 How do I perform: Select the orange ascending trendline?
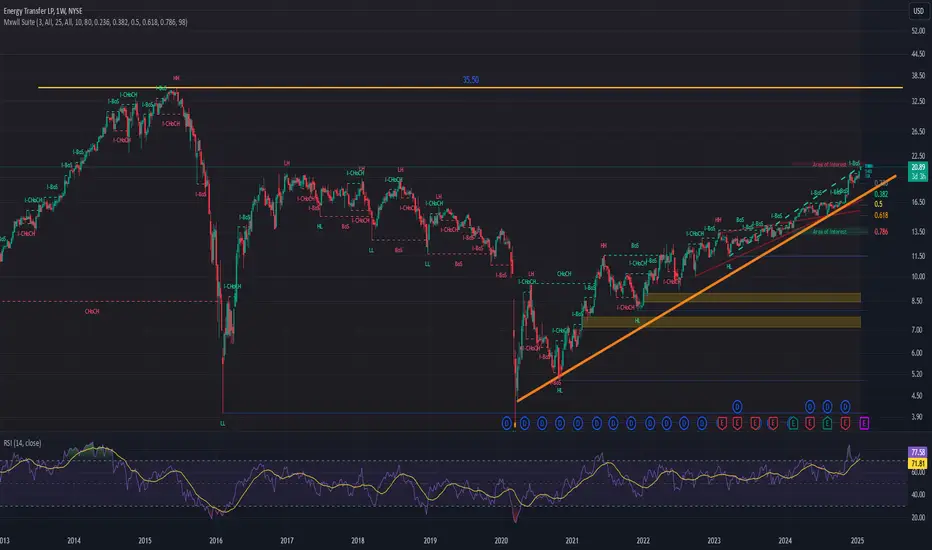pos(706,288)
